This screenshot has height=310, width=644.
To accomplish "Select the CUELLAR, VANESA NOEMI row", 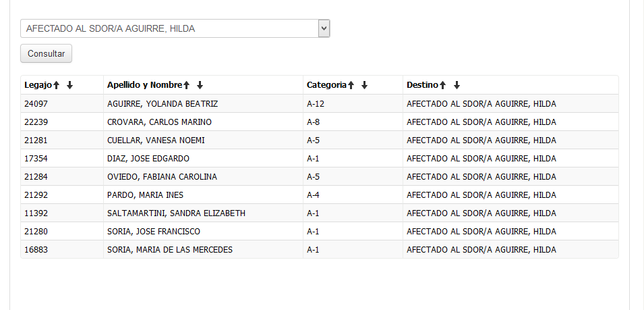I will coord(156,140).
